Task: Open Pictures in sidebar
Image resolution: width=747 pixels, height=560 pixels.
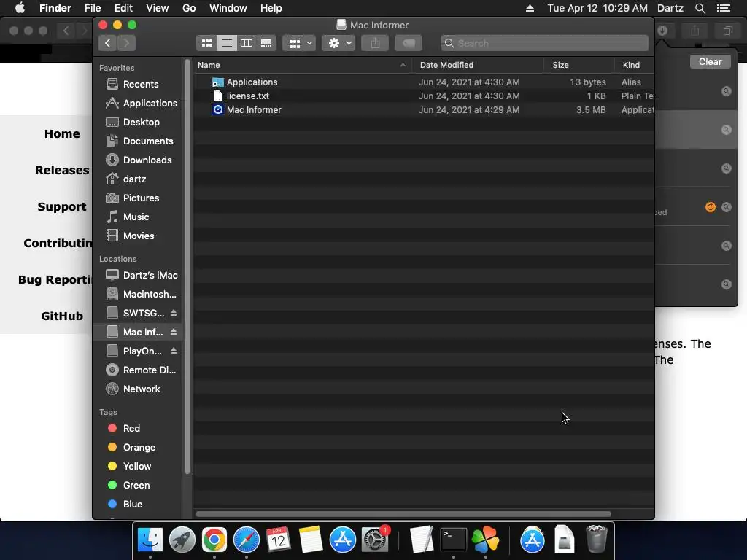Action: pos(138,198)
